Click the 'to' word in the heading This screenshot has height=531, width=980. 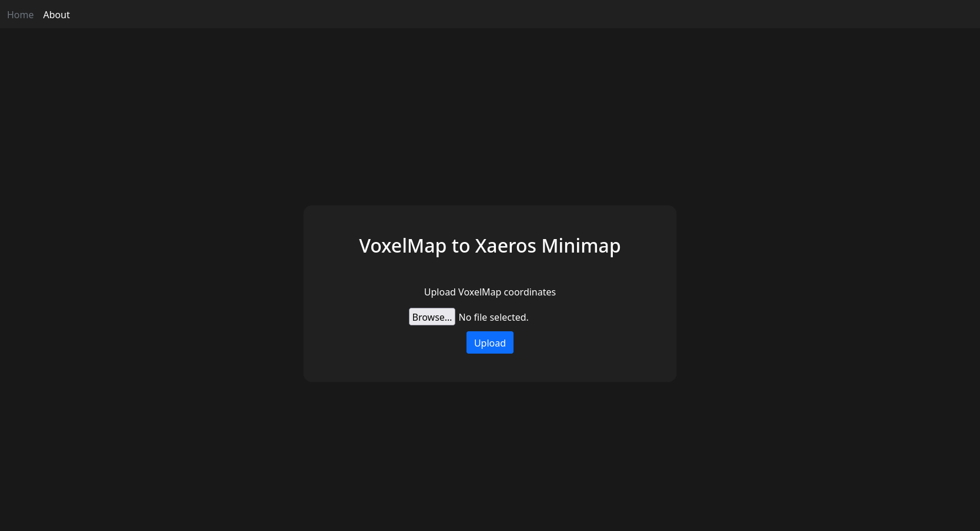pos(461,246)
